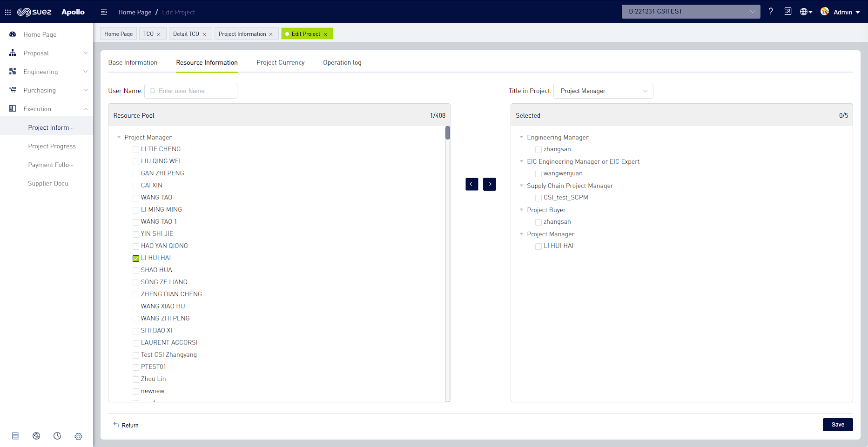868x447 pixels.
Task: Switch to Operation log tab
Action: pos(342,63)
